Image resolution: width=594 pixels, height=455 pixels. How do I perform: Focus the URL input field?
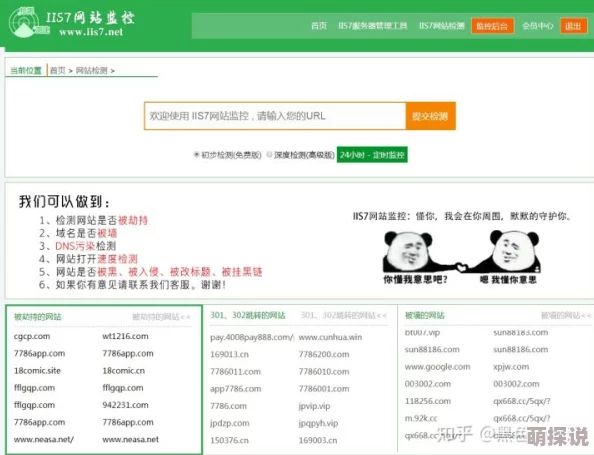[275, 116]
